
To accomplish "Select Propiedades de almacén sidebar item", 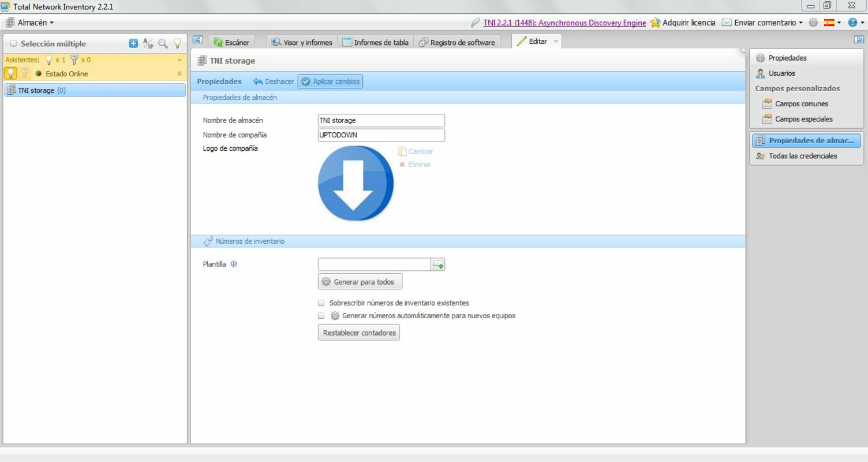I will (806, 140).
